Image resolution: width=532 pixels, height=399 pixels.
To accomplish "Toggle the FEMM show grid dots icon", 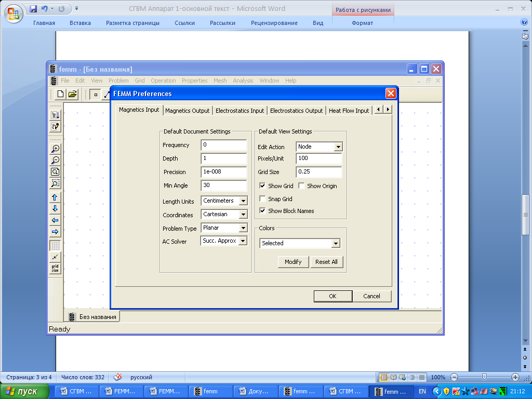I will point(55,245).
